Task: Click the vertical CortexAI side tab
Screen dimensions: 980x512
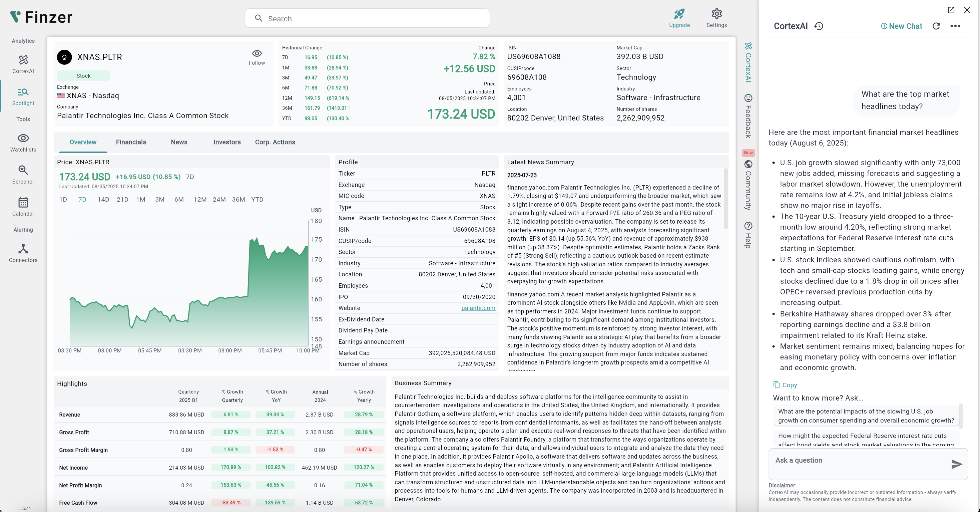Action: coord(748,62)
